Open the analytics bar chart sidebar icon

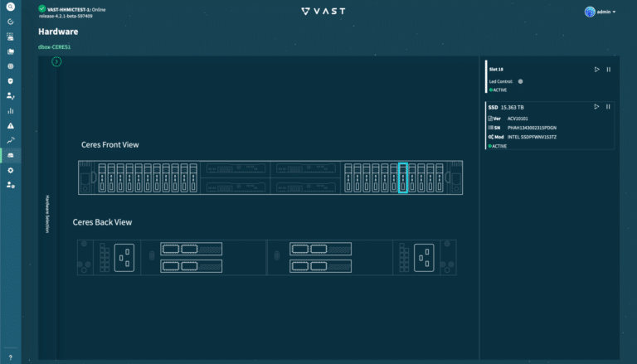(11, 110)
